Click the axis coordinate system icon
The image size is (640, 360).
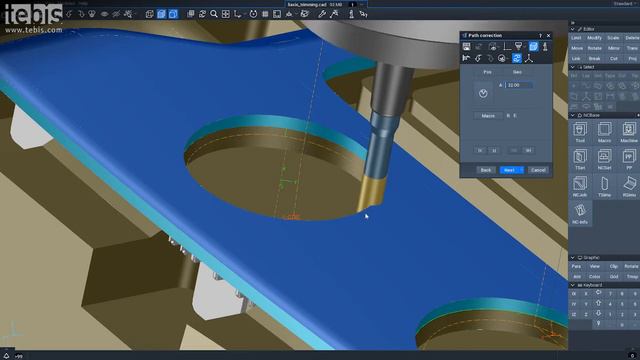(238, 14)
